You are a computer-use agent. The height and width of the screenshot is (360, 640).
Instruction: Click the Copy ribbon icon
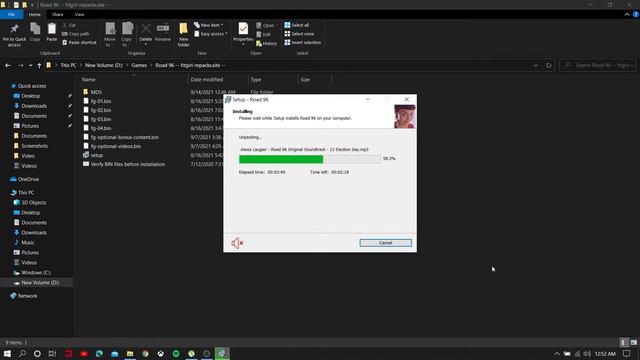(35, 32)
